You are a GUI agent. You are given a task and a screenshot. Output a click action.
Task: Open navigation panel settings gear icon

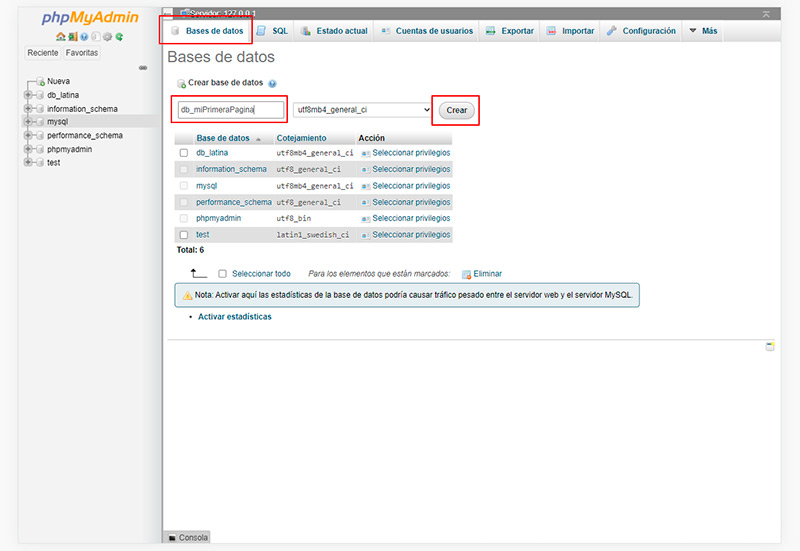(107, 37)
